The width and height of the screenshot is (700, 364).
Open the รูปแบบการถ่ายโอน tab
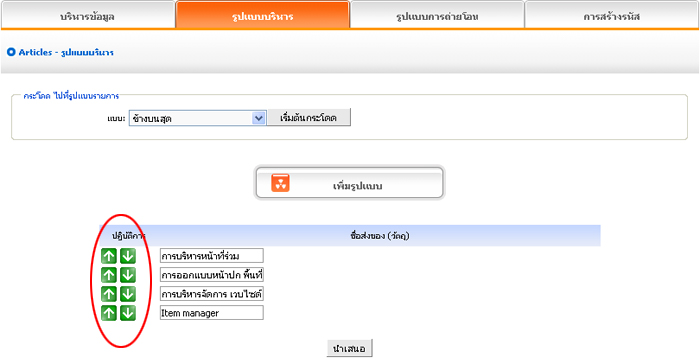pyautogui.click(x=437, y=15)
